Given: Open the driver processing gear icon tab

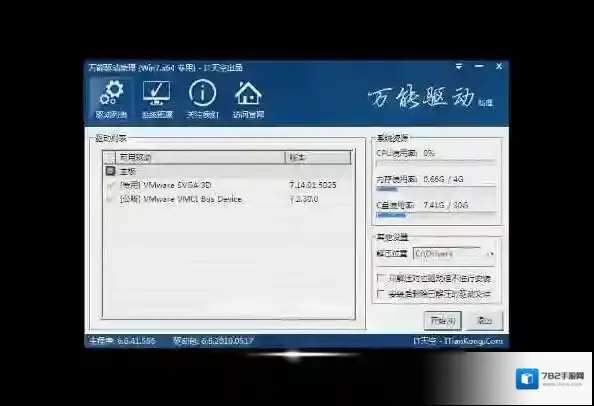Looking at the screenshot, I should [x=111, y=99].
